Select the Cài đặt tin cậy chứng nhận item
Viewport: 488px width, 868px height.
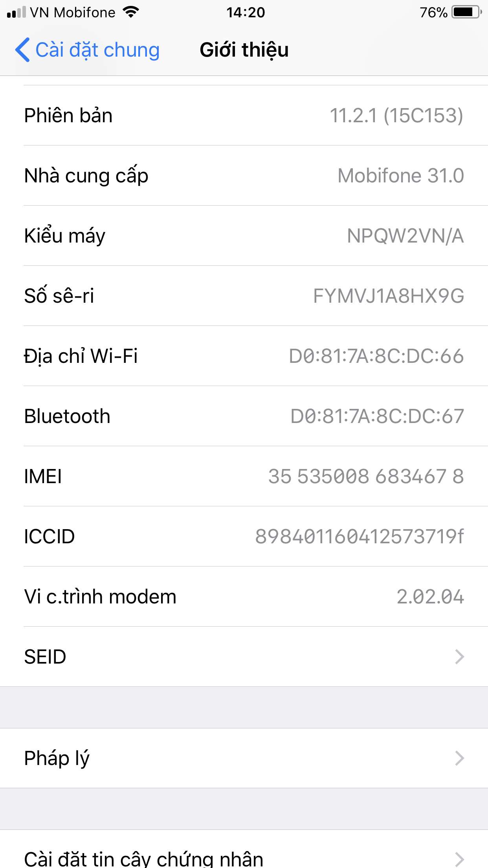tap(143, 859)
